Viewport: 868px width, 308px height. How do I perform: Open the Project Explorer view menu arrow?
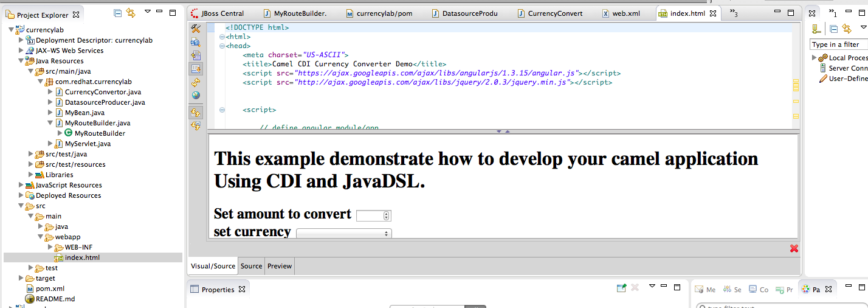[x=148, y=12]
